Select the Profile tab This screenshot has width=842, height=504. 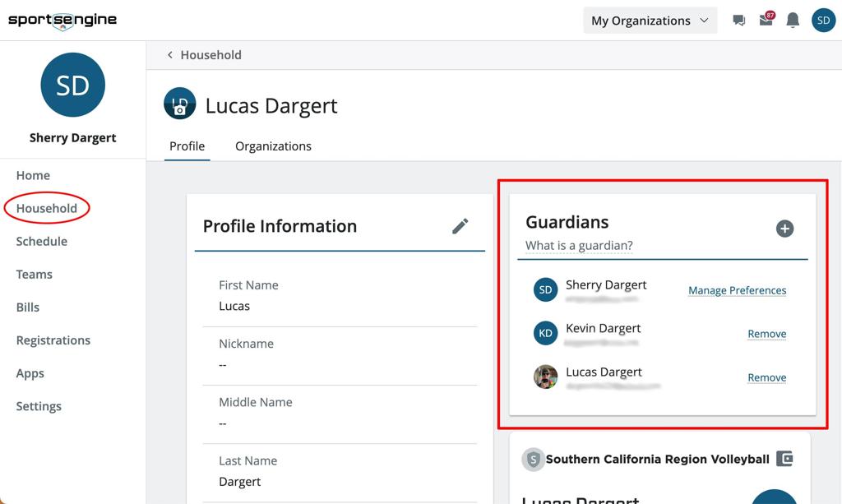tap(187, 146)
